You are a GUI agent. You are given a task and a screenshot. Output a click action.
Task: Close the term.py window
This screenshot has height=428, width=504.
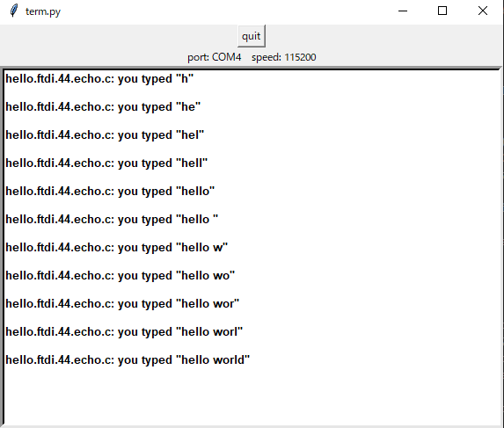coord(483,11)
